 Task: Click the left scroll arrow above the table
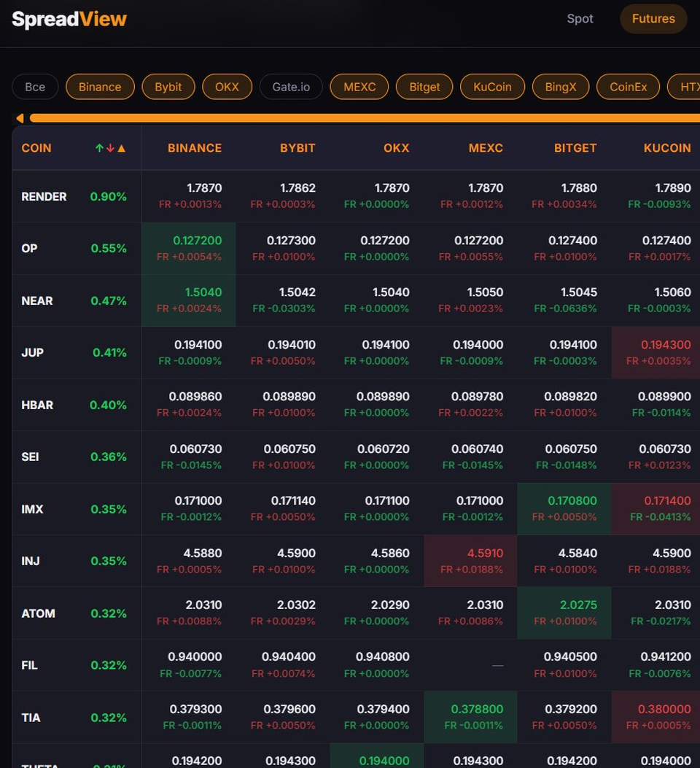click(20, 118)
